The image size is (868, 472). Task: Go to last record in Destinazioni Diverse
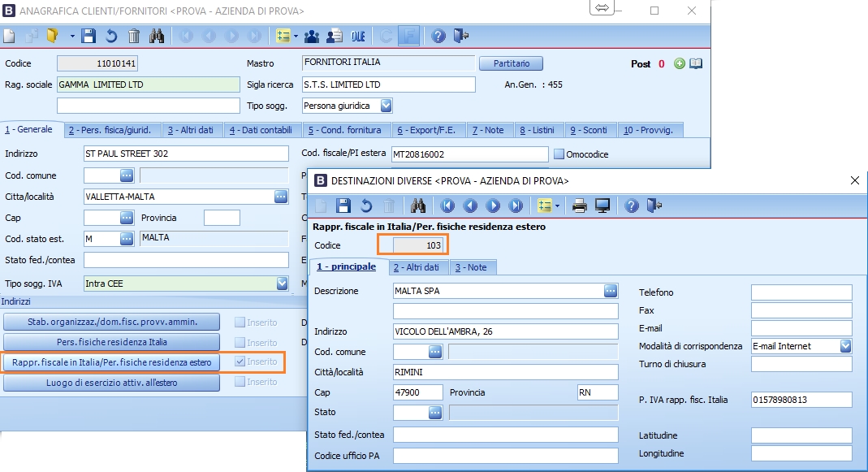[516, 206]
